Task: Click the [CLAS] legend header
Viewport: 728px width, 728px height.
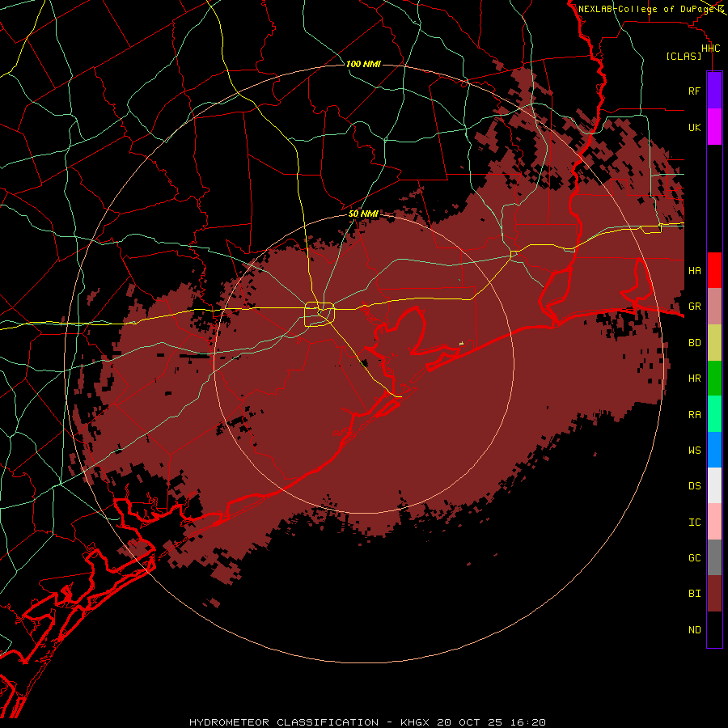Action: [x=684, y=56]
